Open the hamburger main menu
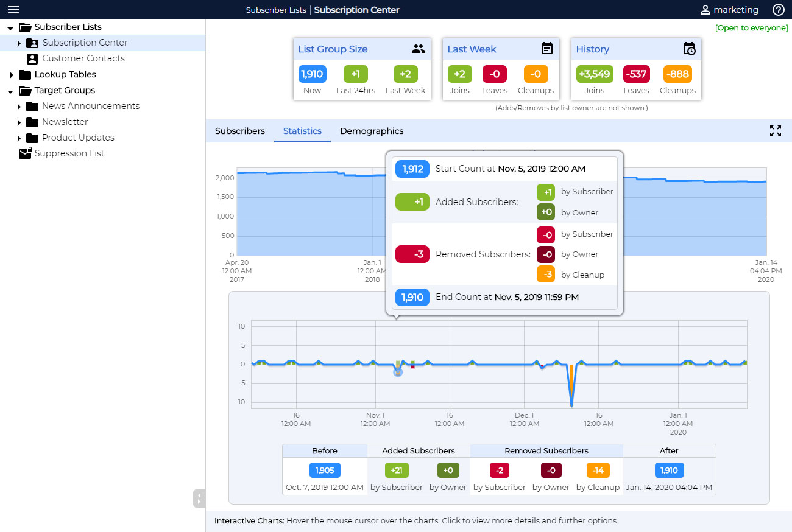 pyautogui.click(x=13, y=10)
